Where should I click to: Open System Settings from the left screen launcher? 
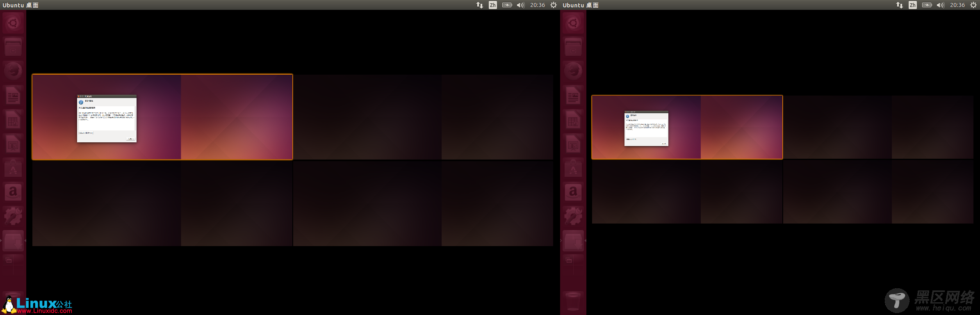(13, 216)
